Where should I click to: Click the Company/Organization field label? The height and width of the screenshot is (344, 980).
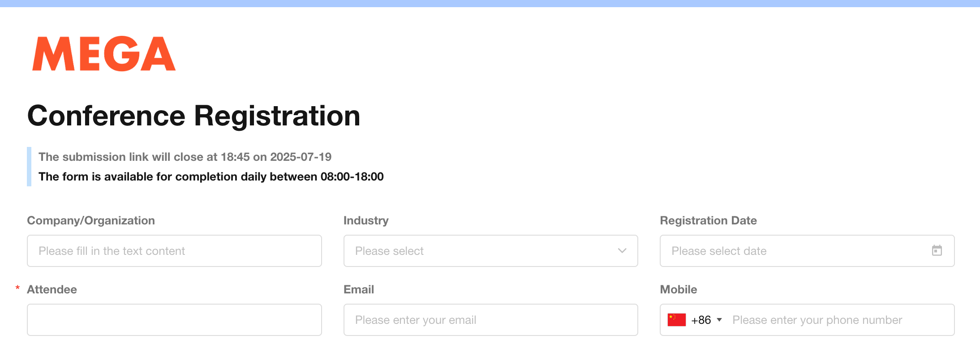(91, 220)
